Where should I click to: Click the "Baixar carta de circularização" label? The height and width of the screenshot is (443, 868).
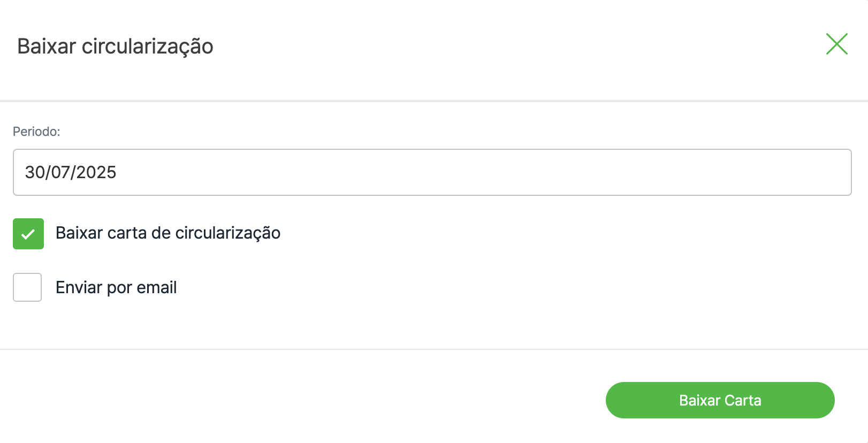pos(168,233)
